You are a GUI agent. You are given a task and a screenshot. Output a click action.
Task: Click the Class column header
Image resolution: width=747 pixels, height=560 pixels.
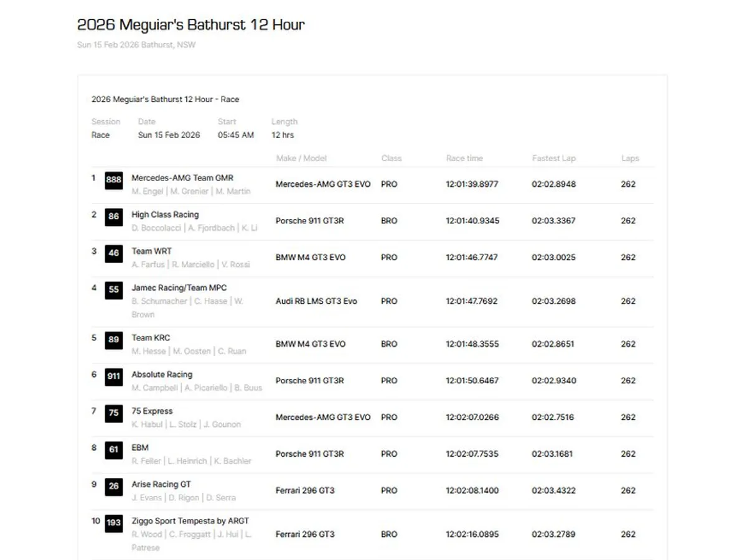point(391,159)
